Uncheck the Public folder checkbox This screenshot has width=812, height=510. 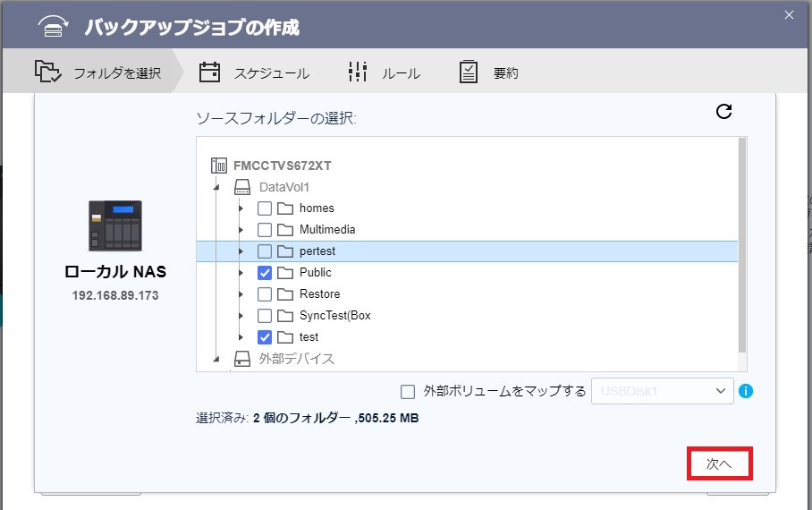pos(265,273)
